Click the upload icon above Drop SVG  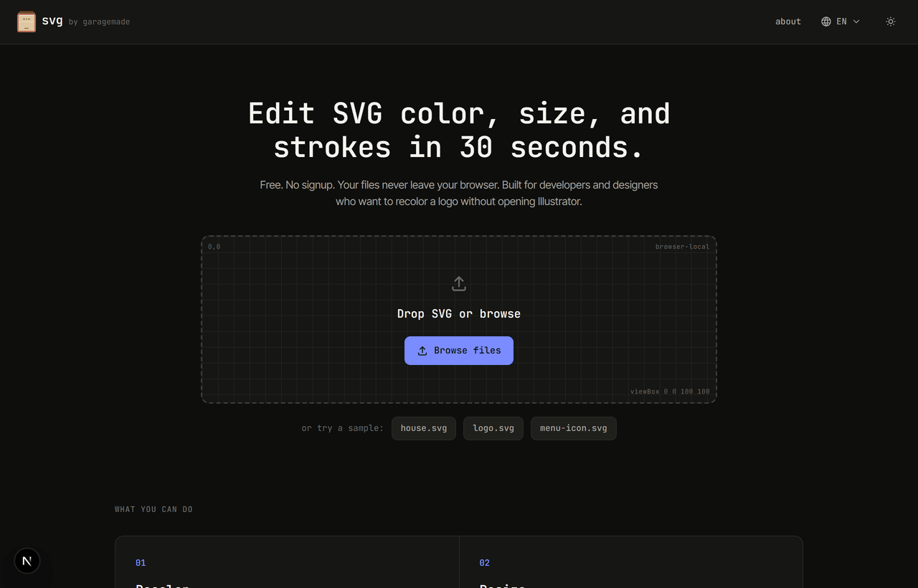point(459,284)
